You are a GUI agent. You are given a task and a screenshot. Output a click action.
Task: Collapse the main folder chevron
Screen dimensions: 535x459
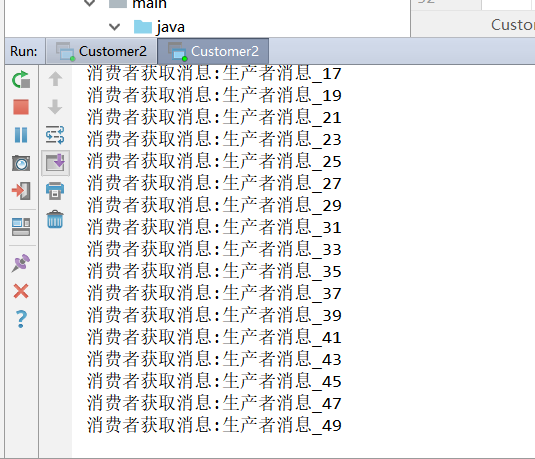coord(90,3)
